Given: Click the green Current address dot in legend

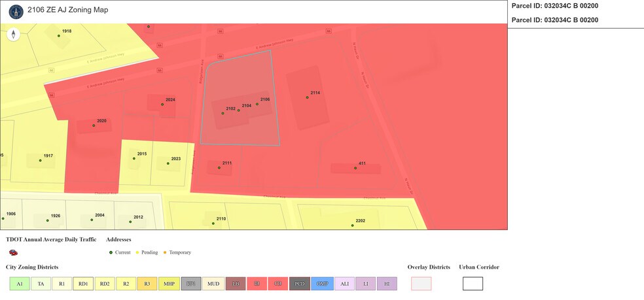Looking at the screenshot, I should 111,252.
